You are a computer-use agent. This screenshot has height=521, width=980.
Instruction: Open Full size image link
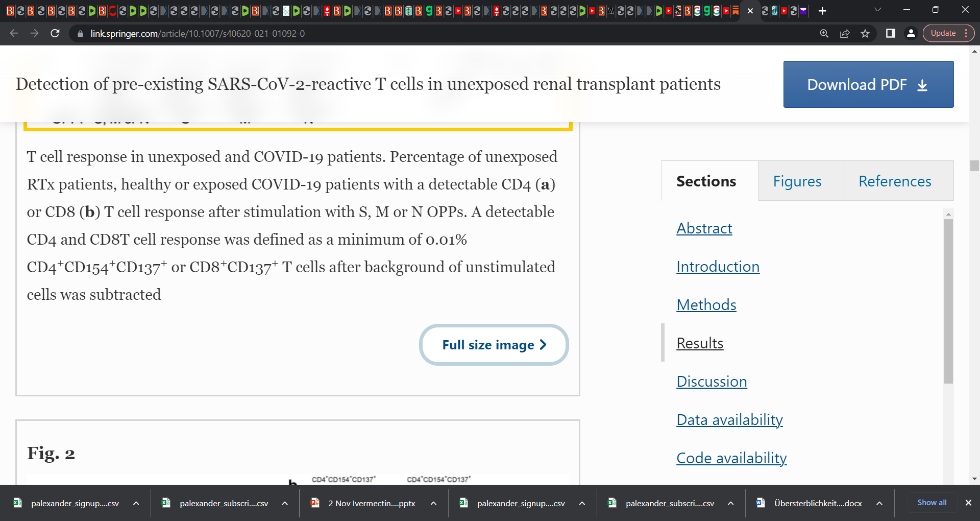[494, 345]
